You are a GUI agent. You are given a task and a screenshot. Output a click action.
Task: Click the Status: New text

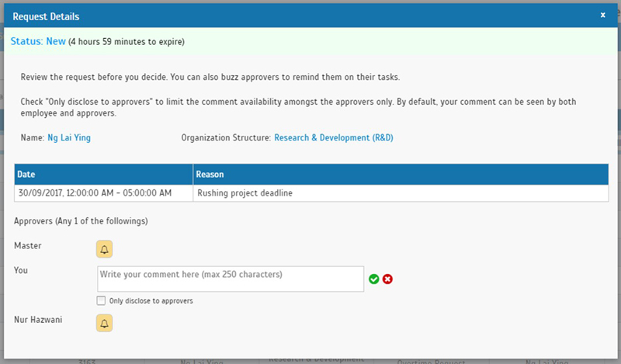[38, 41]
